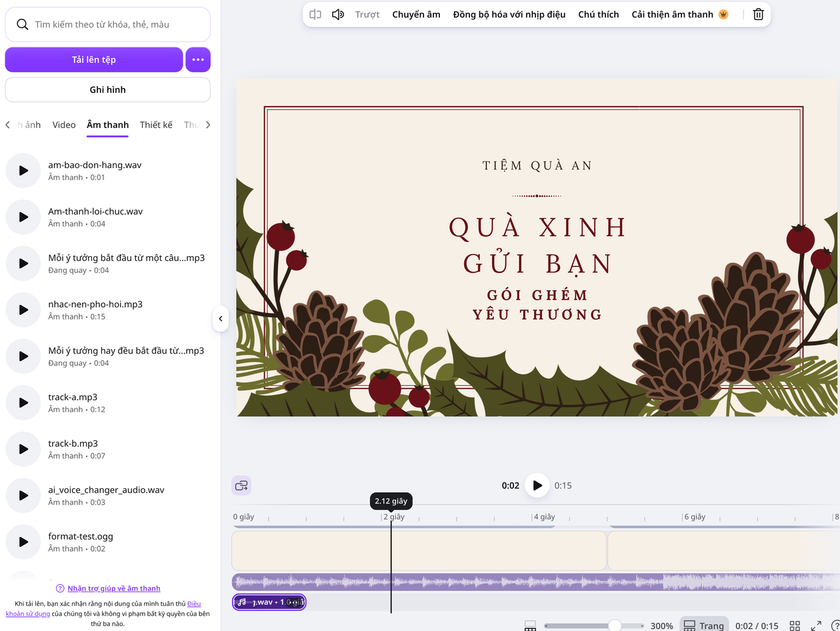Click Đồng bộ hóa với nhịp điệu
This screenshot has width=840, height=631.
(509, 15)
